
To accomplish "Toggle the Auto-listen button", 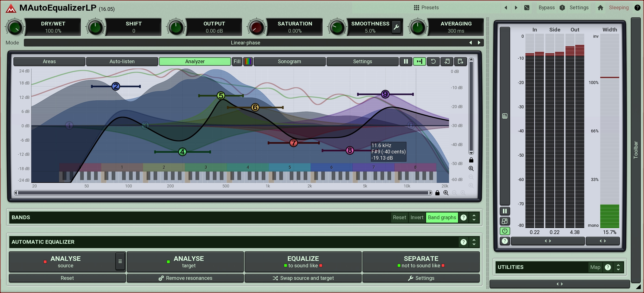I will (122, 62).
